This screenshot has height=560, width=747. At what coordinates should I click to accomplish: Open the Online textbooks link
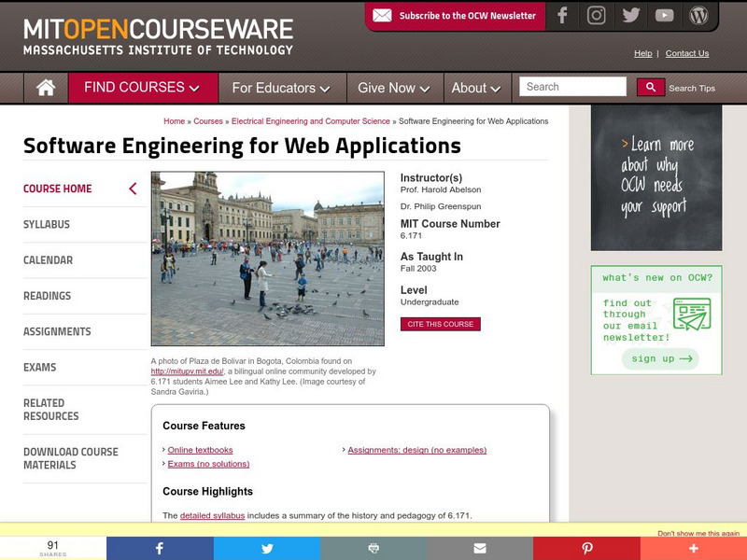(200, 450)
